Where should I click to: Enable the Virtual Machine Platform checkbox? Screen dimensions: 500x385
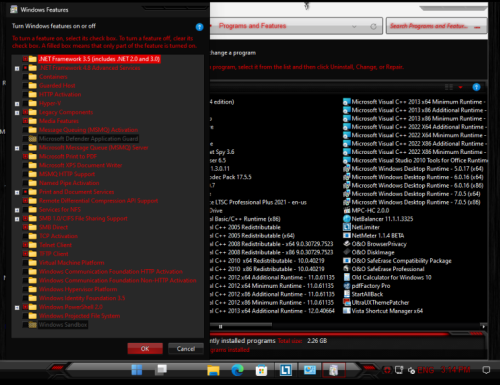tap(25, 263)
